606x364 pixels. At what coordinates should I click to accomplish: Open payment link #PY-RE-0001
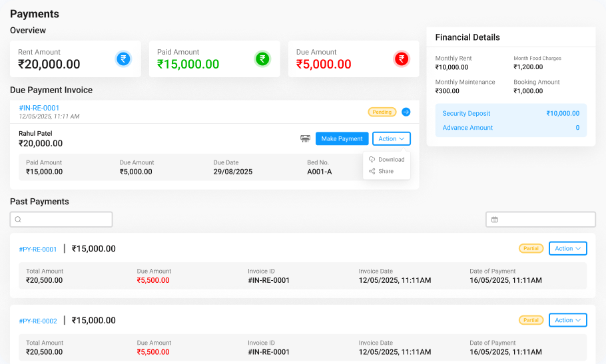coord(38,250)
